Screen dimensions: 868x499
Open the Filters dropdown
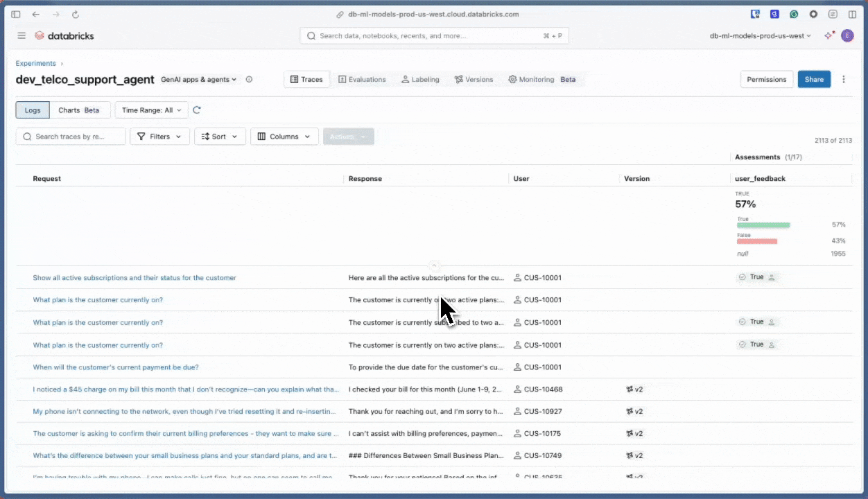point(160,137)
